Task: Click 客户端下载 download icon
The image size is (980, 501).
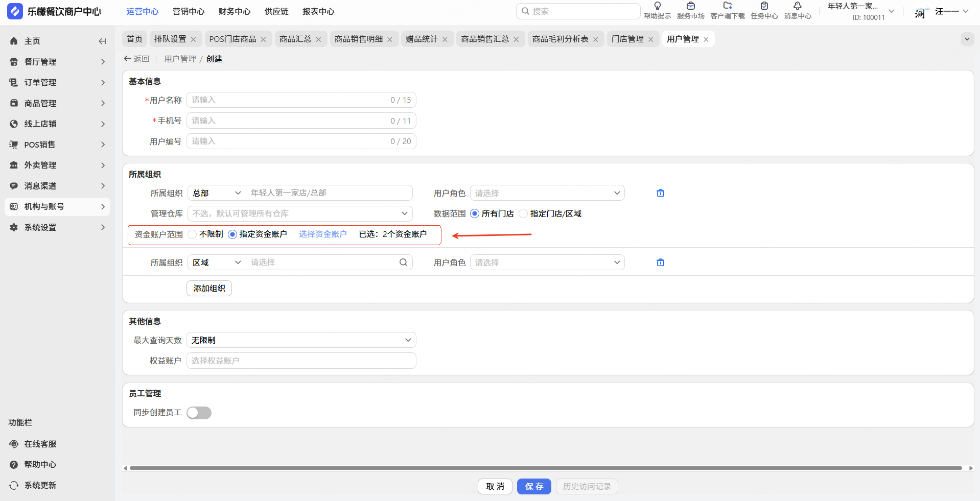Action: point(728,6)
